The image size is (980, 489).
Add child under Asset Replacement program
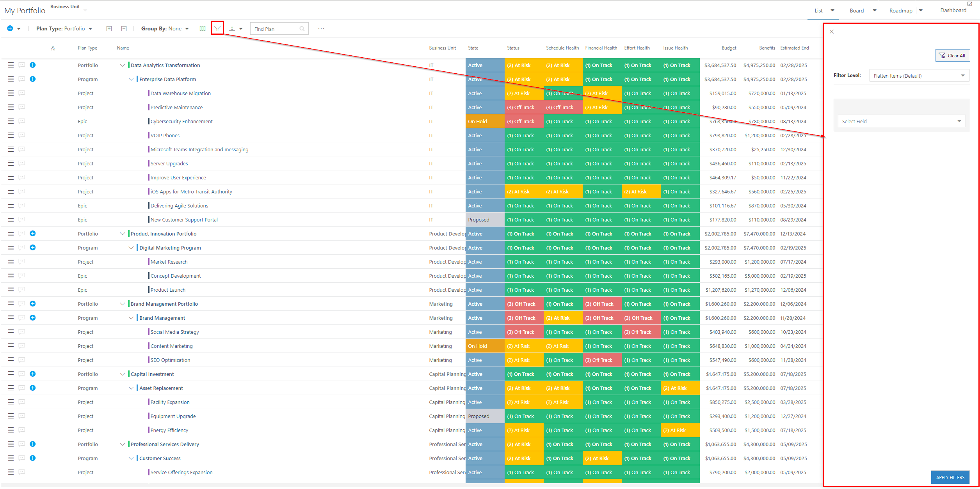tap(33, 388)
